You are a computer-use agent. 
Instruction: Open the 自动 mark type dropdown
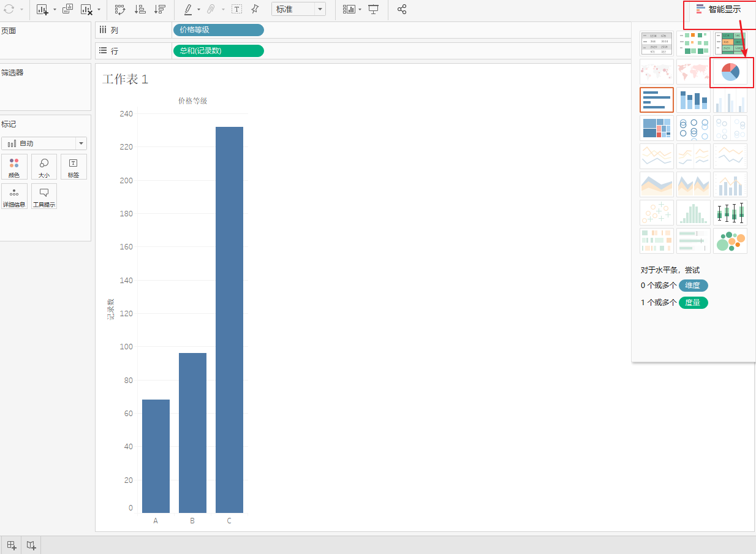44,143
